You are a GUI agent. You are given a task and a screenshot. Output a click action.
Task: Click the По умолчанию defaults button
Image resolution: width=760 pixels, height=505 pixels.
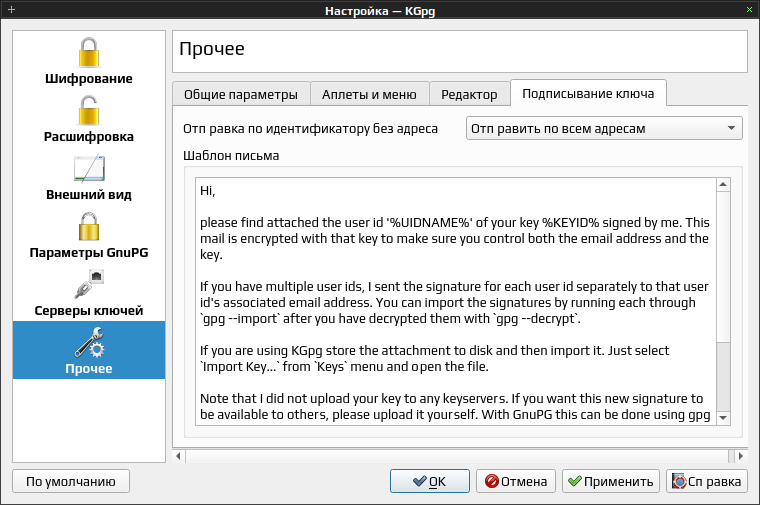[71, 481]
